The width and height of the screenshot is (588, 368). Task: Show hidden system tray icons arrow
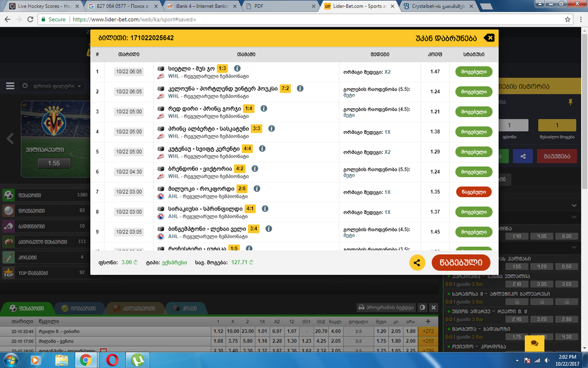pos(517,361)
